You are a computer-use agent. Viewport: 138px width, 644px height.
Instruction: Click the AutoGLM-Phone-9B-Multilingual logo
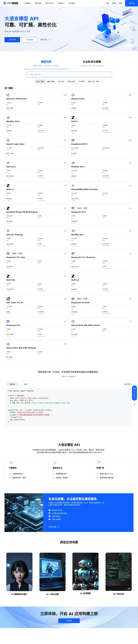tap(8, 208)
